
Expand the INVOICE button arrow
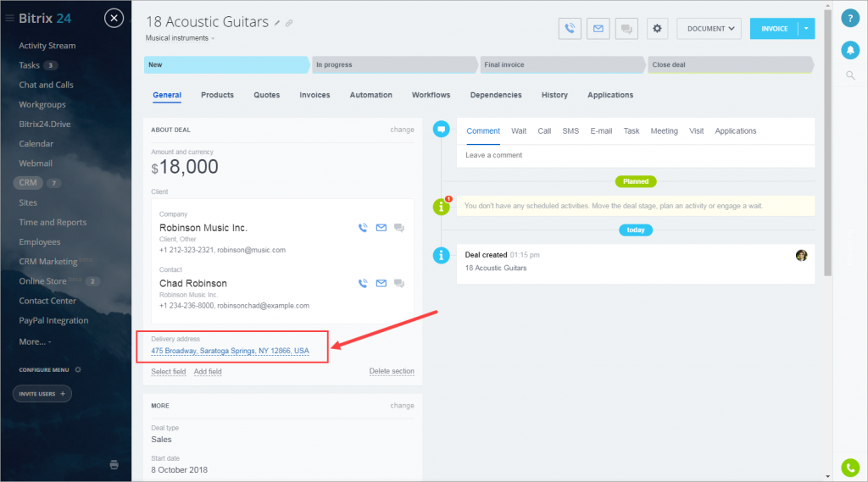point(806,28)
